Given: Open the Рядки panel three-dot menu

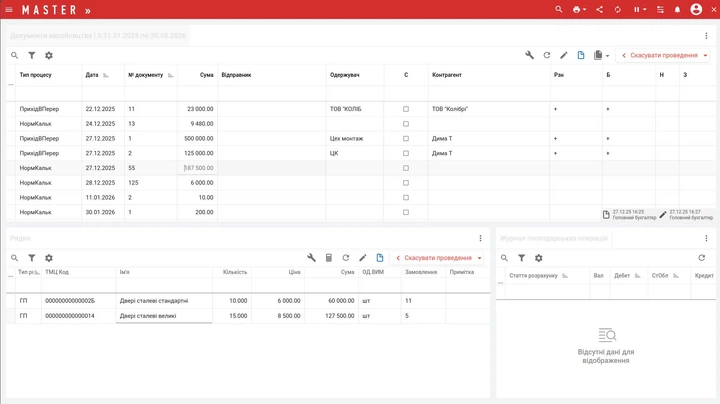Looking at the screenshot, I should (480, 238).
